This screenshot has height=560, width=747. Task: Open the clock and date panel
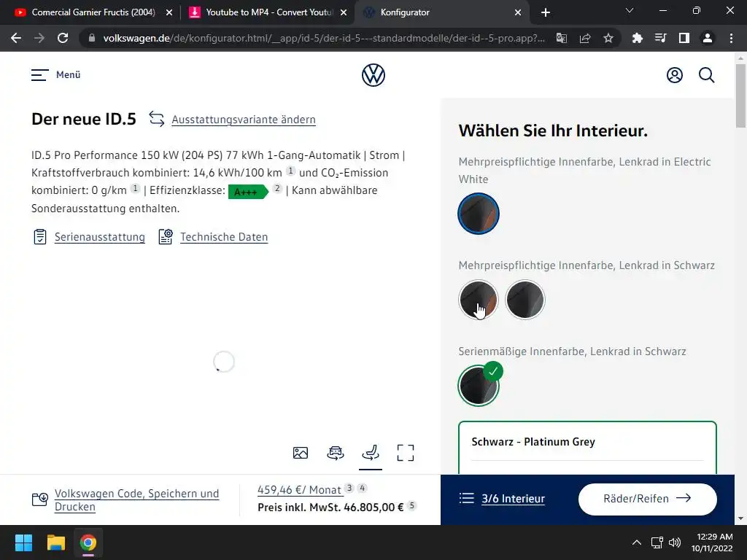712,542
